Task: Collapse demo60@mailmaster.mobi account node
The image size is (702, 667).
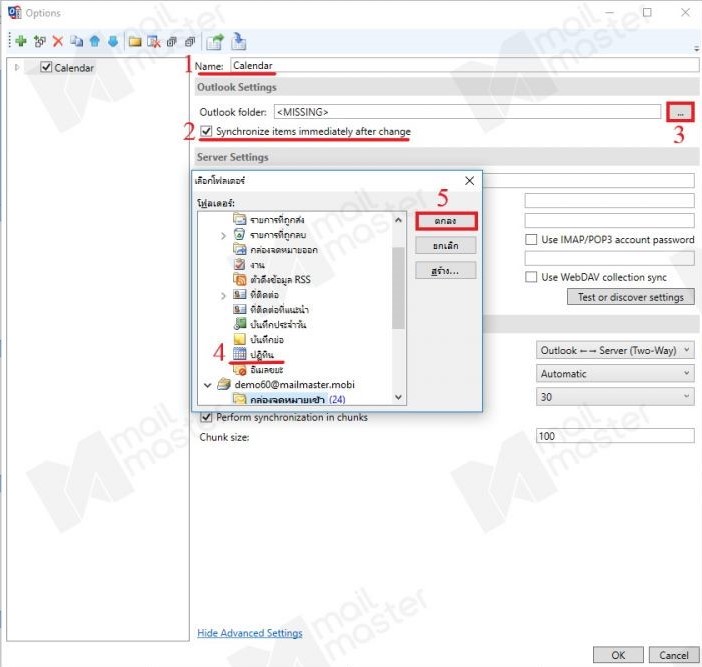Action: [207, 385]
